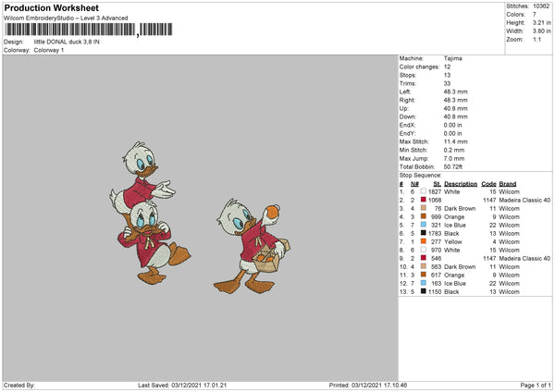Click the 'EndX:' label
The width and height of the screenshot is (555, 392).
pyautogui.click(x=407, y=125)
